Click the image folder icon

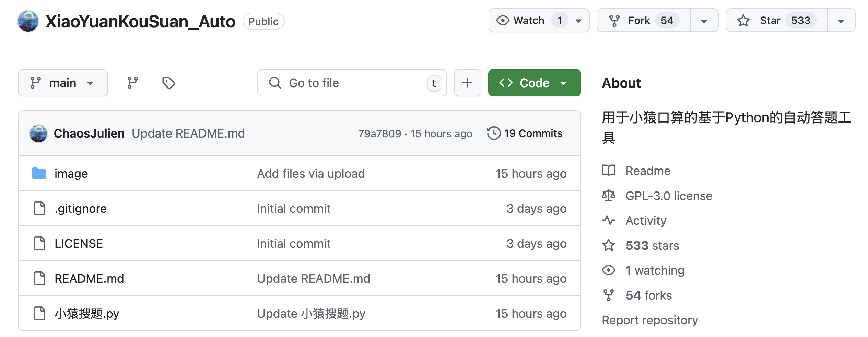point(39,174)
